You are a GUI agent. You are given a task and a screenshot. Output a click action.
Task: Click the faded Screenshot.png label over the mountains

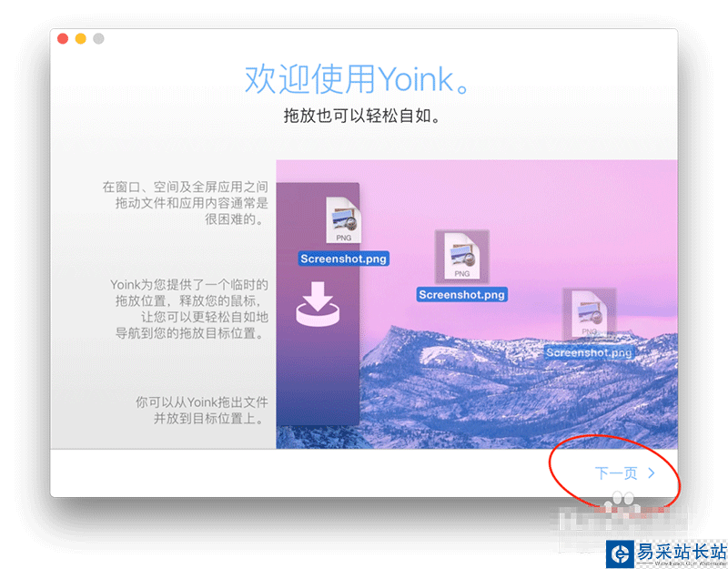click(x=589, y=352)
